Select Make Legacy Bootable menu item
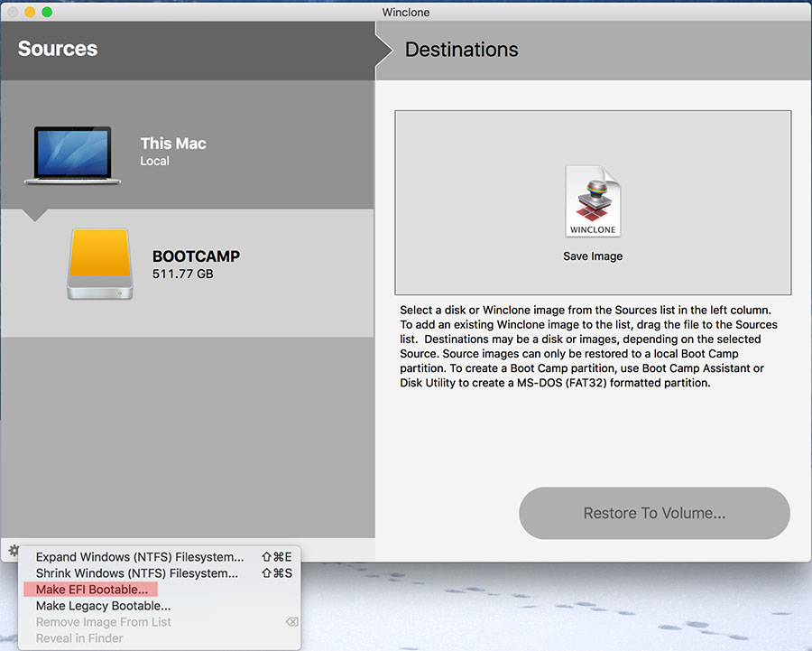The image size is (812, 651). (x=160, y=605)
